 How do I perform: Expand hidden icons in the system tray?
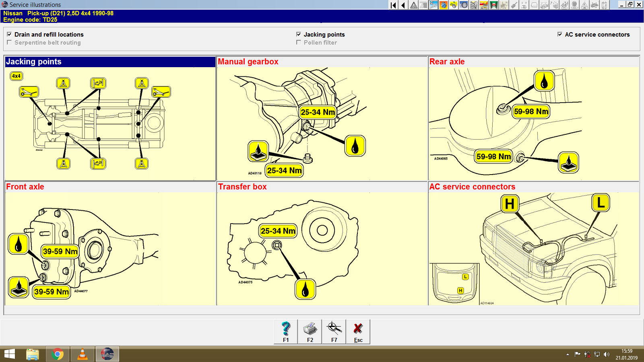point(568,354)
